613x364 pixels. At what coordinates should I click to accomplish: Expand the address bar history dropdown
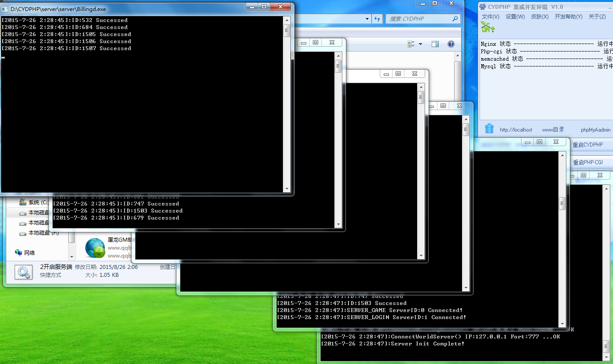pos(367,19)
